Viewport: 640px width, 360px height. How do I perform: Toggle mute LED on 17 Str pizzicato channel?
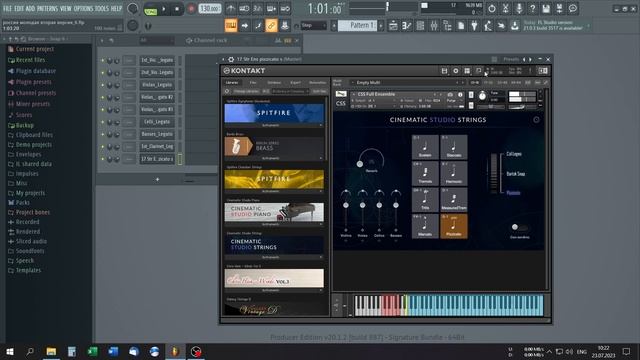coord(102,159)
